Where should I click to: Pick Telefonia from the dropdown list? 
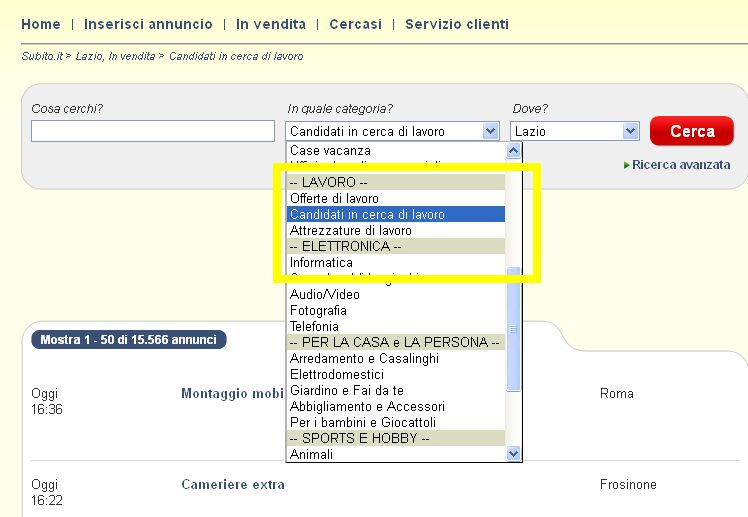point(314,327)
